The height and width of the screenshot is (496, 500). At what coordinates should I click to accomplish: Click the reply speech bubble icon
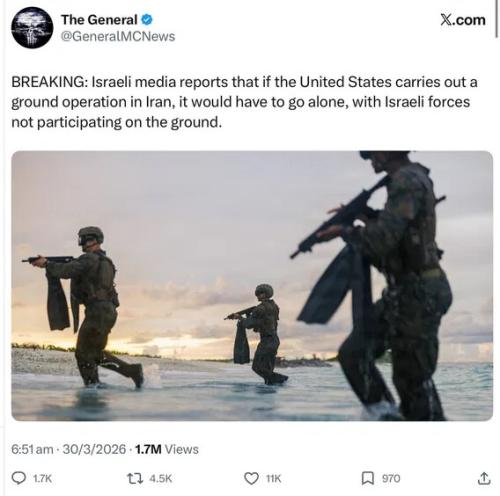tap(19, 478)
